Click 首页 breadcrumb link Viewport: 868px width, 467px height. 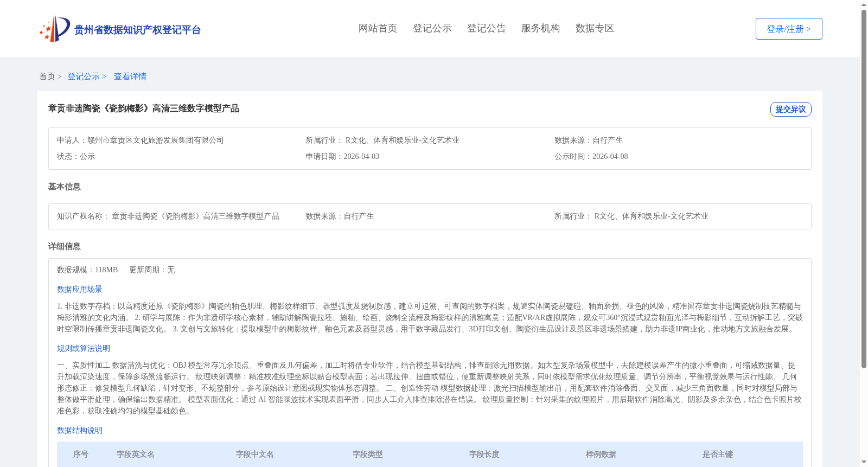click(47, 76)
